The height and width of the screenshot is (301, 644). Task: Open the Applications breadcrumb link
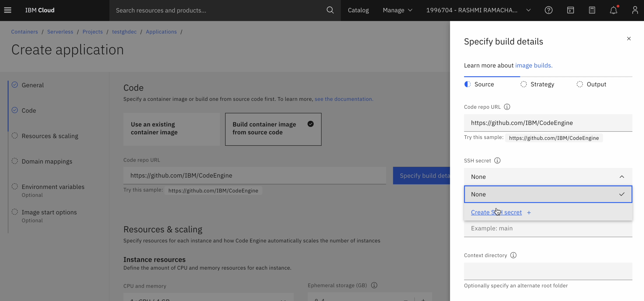tap(161, 32)
